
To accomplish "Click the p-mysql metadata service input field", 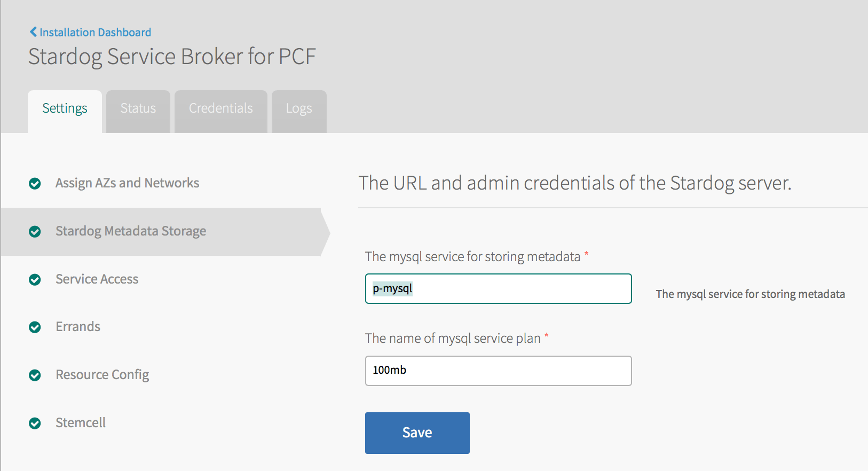I will pyautogui.click(x=498, y=288).
